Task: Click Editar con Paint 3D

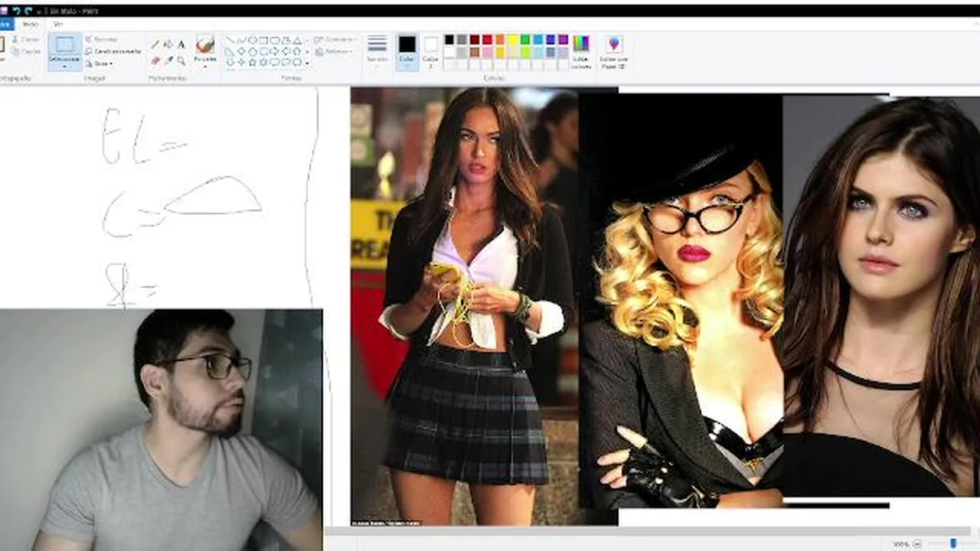Action: click(613, 51)
